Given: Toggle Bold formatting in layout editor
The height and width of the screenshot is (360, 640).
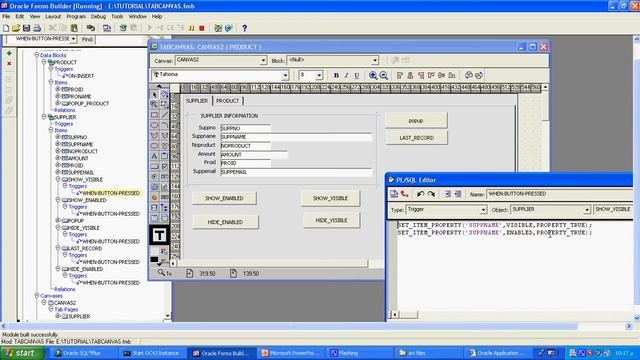Looking at the screenshot, I should [336, 75].
